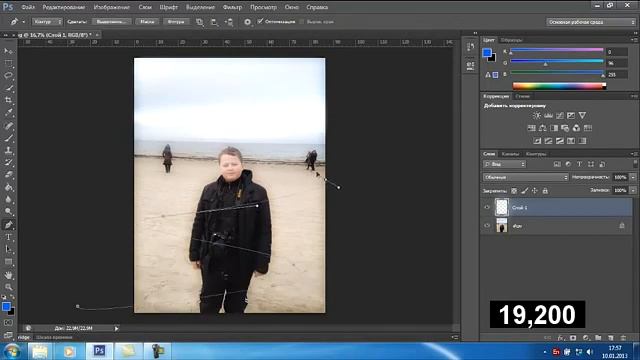This screenshot has width=640, height=360.
Task: Open the Обычные blend mode dropdown
Action: coord(526,177)
